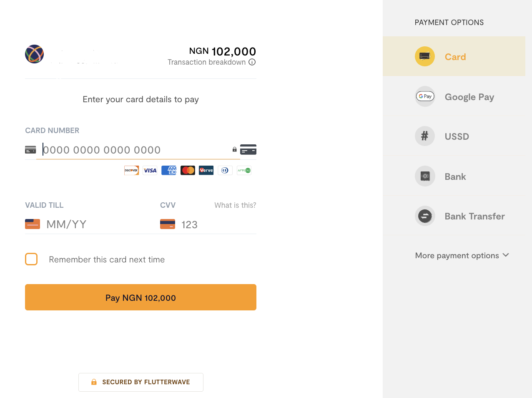Tick the Remember this card checkbox
532x398 pixels.
point(31,259)
